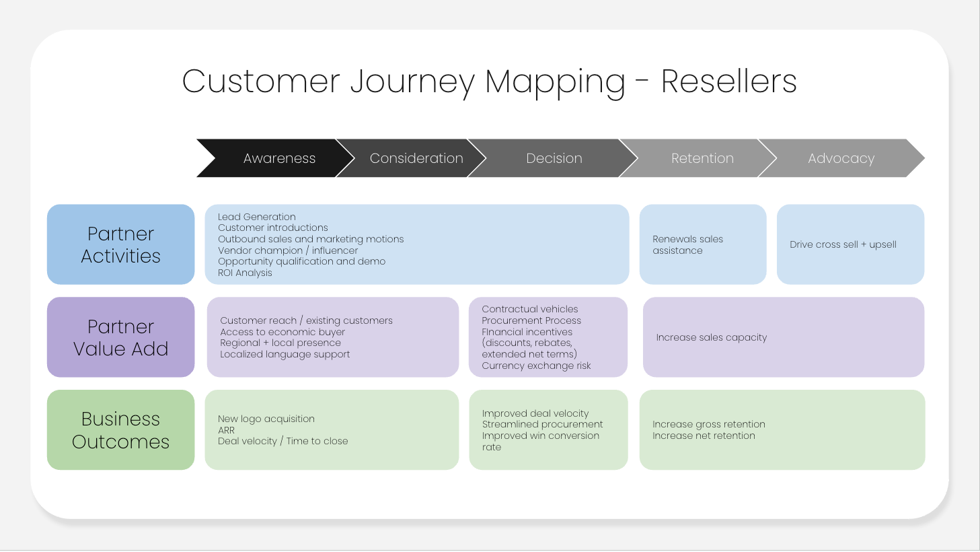Select the Advocacy stage chevron

[841, 158]
